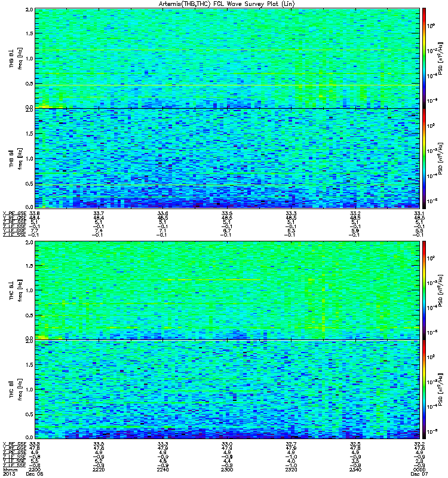Select the THB B-parallel spectrogram panel
This screenshot has width=448, height=478.
click(x=227, y=158)
